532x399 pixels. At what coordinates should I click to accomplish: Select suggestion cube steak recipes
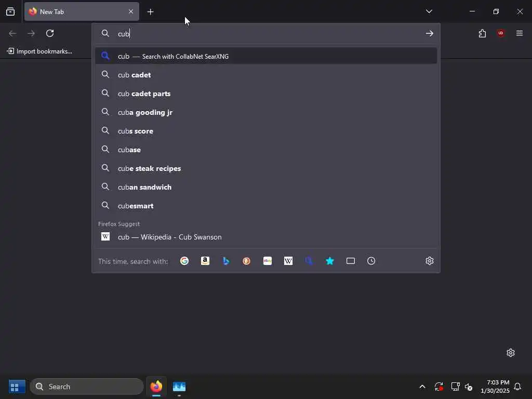[x=266, y=168]
